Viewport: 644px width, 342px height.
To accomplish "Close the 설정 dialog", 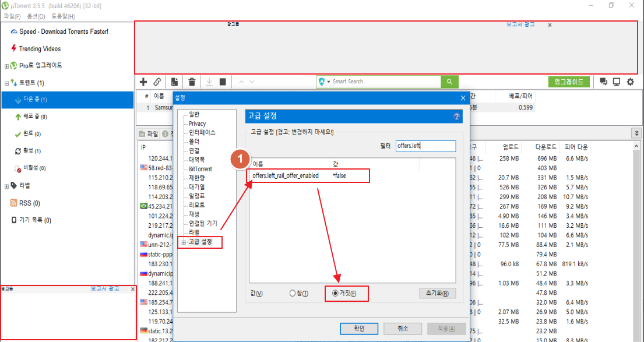I will click(x=463, y=98).
